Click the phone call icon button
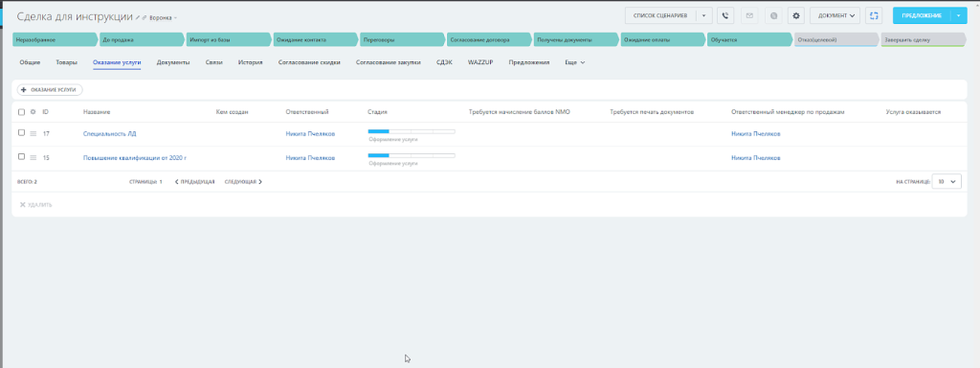980x368 pixels. (725, 15)
